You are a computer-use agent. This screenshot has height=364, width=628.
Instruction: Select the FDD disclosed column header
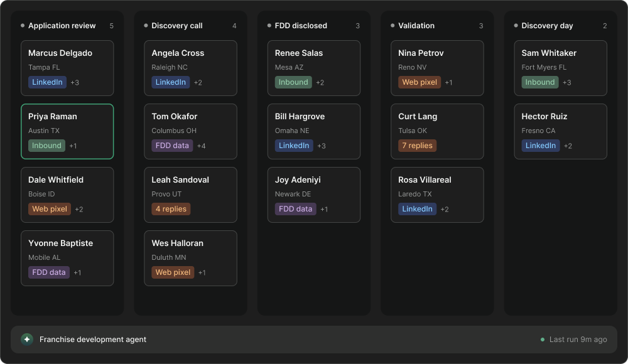(x=301, y=26)
